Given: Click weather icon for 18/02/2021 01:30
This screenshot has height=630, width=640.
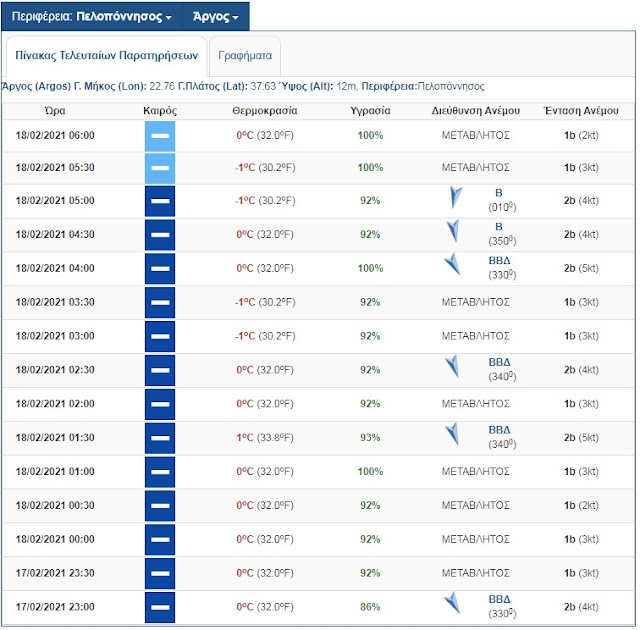Looking at the screenshot, I should tap(160, 438).
